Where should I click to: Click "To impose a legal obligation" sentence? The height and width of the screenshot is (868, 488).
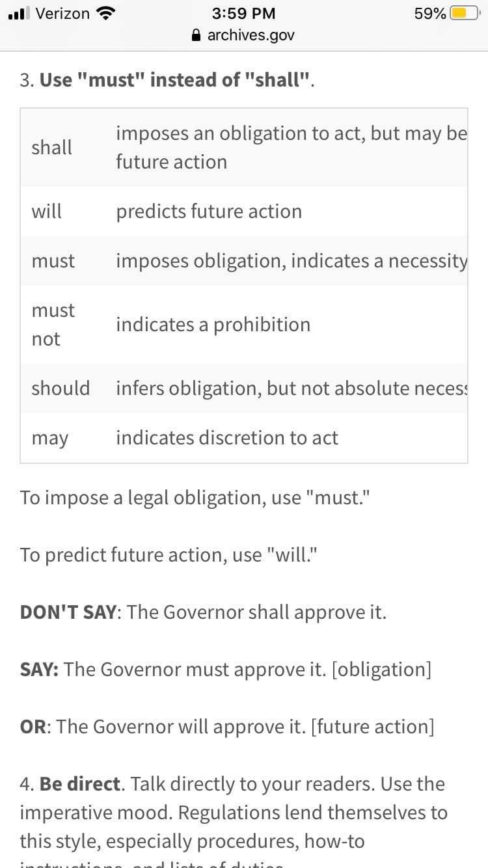pyautogui.click(x=195, y=498)
